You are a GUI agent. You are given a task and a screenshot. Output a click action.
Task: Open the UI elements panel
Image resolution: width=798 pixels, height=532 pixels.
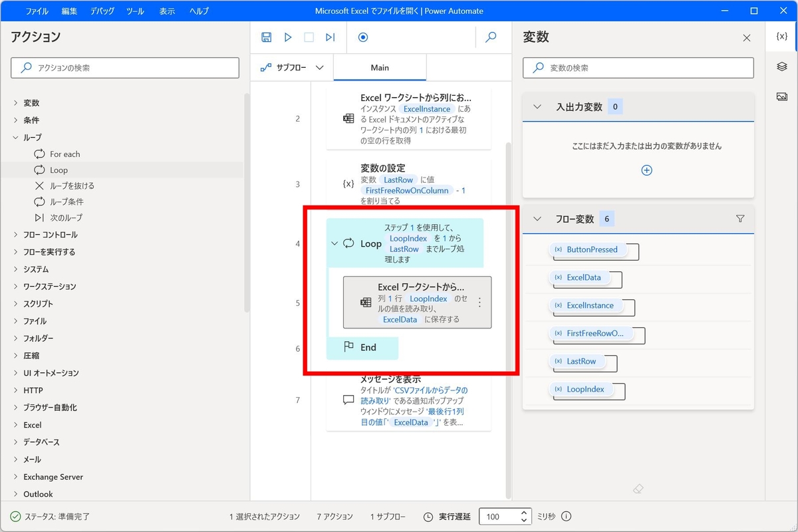click(782, 66)
